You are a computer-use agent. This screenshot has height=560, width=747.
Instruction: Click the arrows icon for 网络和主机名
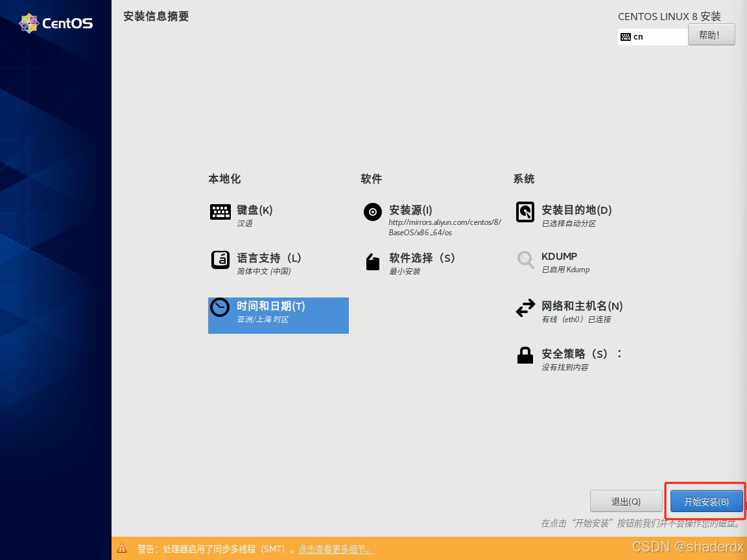click(525, 308)
